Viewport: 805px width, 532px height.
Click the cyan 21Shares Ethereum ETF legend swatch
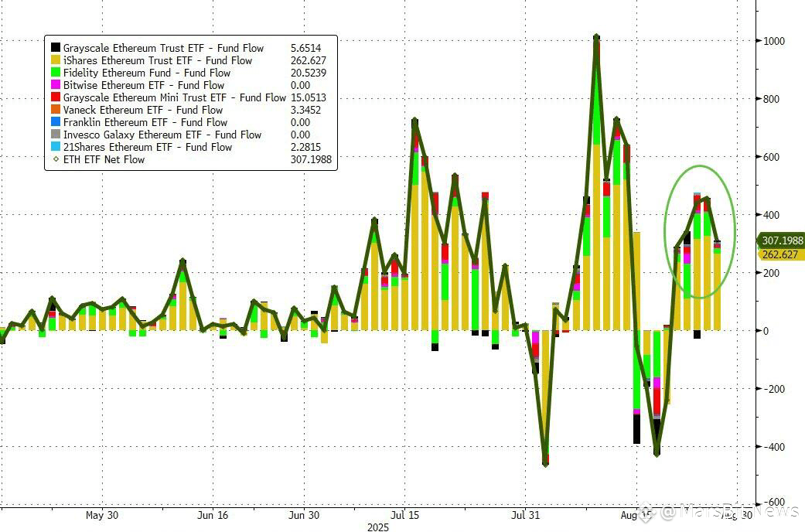(56, 146)
